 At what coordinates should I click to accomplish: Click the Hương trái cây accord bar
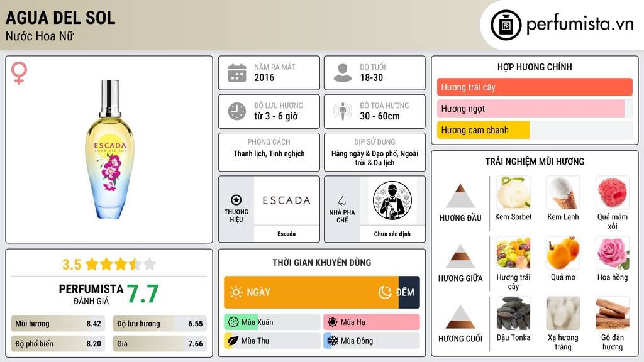click(x=535, y=87)
